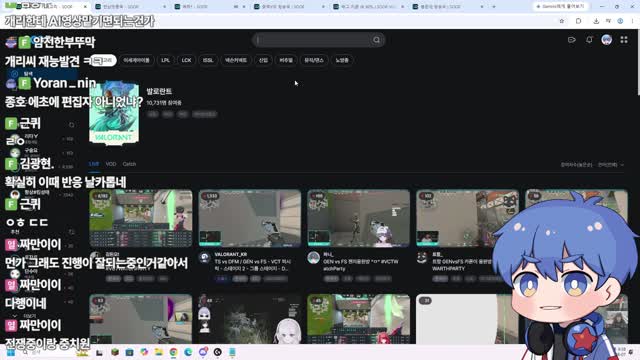640x360 pixels.
Task: Open the user profile avatar
Action: 607,40
